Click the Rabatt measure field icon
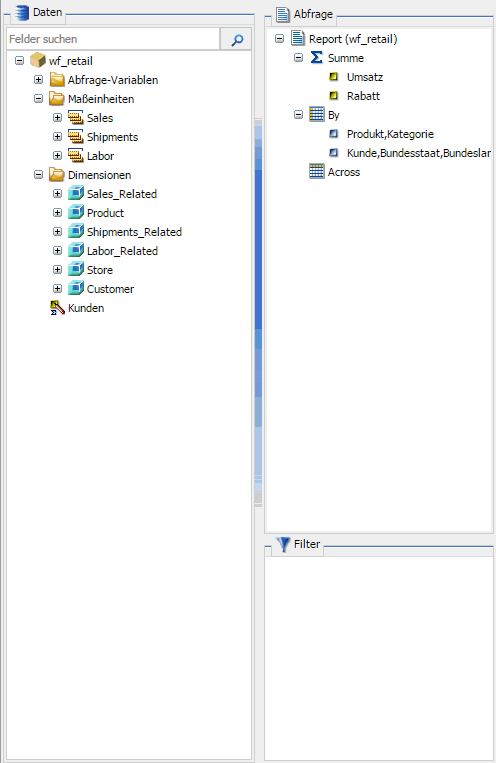496x763 pixels. (334, 95)
